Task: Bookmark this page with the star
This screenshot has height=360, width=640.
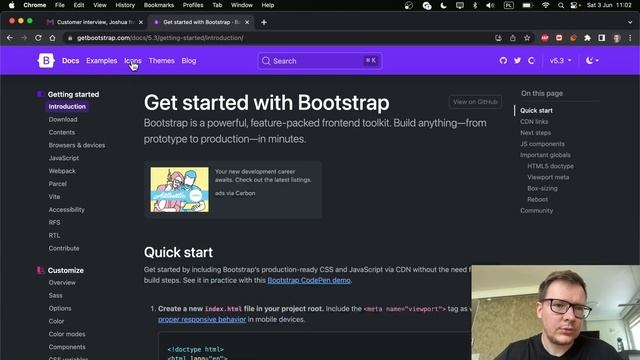Action: click(x=527, y=38)
